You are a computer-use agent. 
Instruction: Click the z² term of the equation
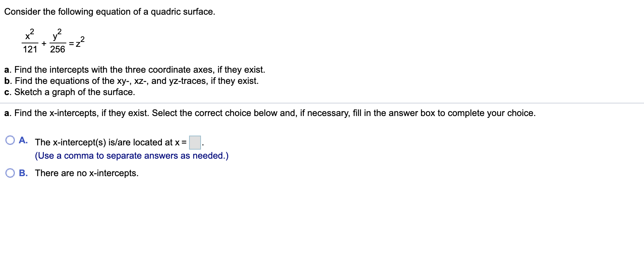(80, 41)
